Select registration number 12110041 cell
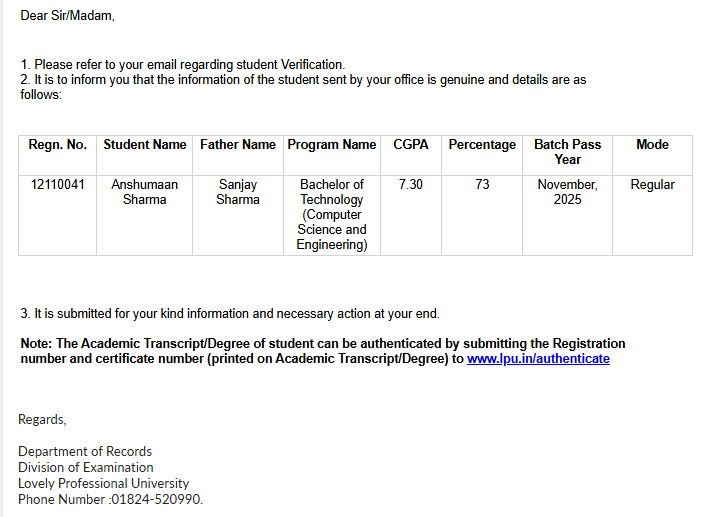Image resolution: width=721 pixels, height=517 pixels. (58, 185)
